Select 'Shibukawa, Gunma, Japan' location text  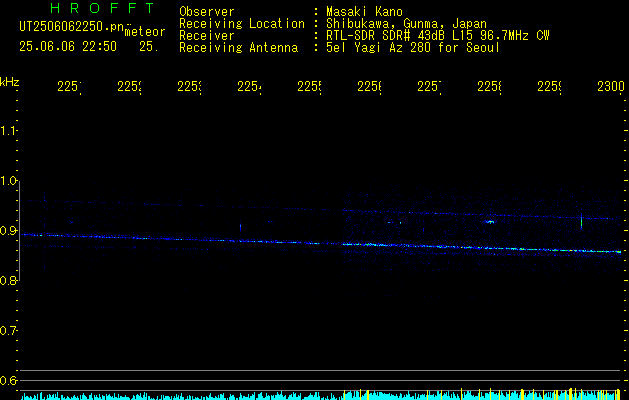pyautogui.click(x=406, y=24)
